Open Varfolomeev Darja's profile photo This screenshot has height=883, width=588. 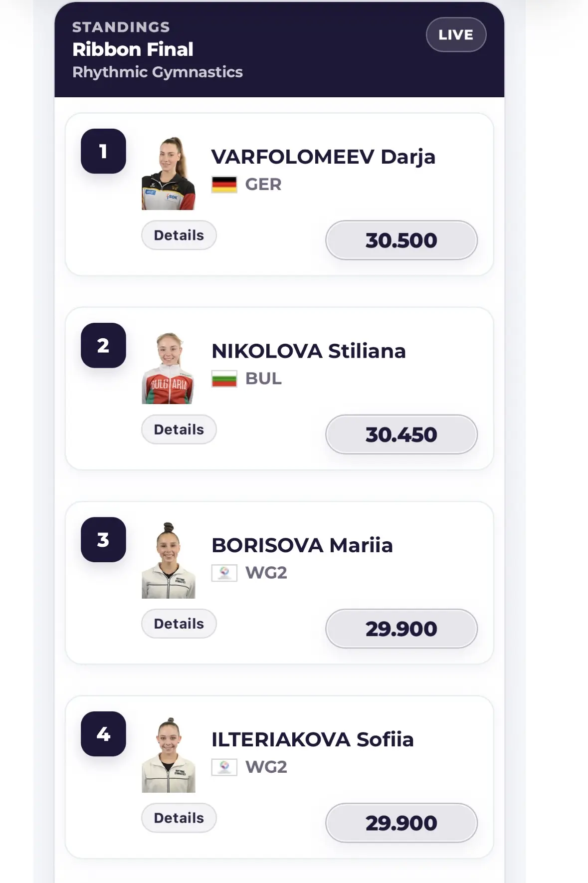[169, 173]
